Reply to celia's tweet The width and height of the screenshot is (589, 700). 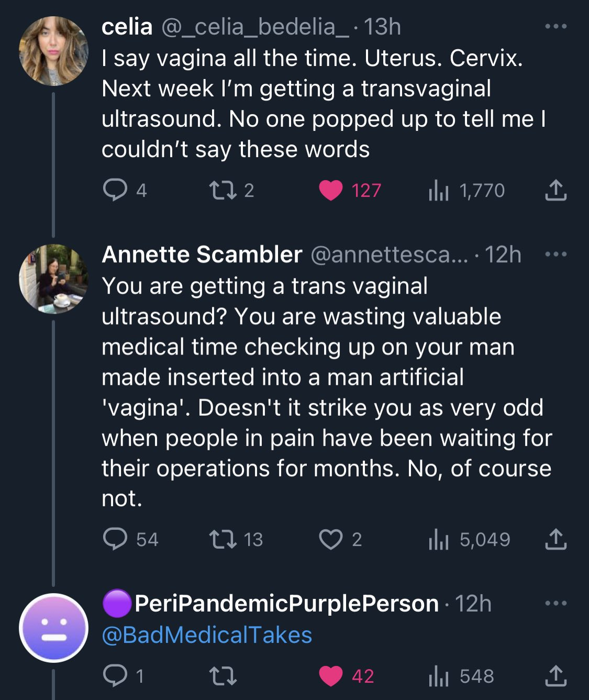[115, 190]
